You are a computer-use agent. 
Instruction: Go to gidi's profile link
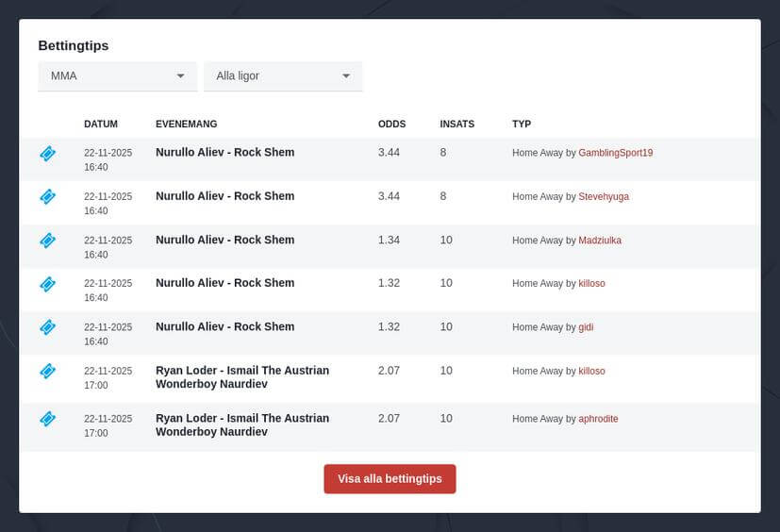[x=586, y=327]
